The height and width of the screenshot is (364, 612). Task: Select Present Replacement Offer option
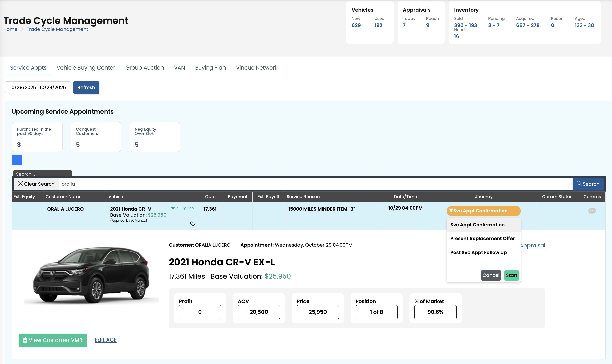pos(482,238)
